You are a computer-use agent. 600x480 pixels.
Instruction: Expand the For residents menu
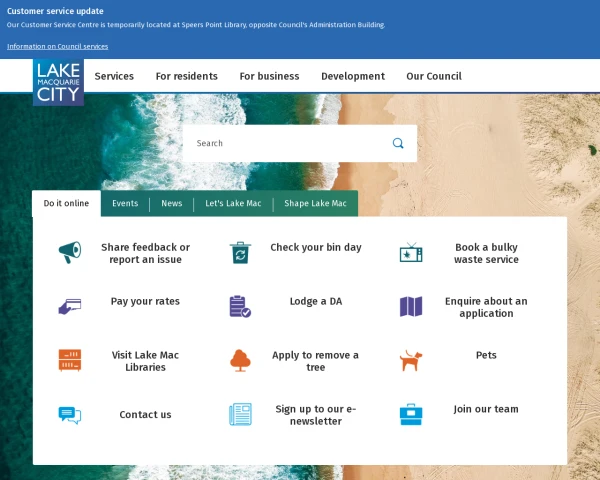click(186, 76)
